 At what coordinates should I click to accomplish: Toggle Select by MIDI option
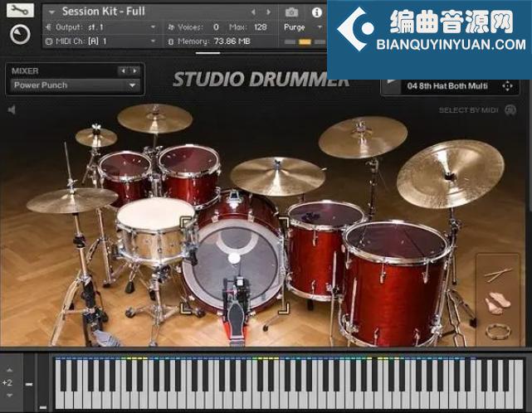click(510, 109)
